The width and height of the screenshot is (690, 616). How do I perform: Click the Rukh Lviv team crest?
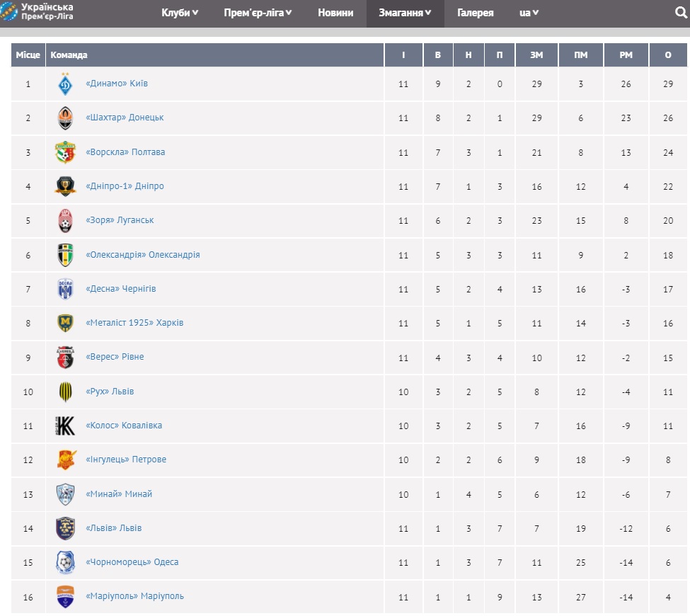pos(65,392)
